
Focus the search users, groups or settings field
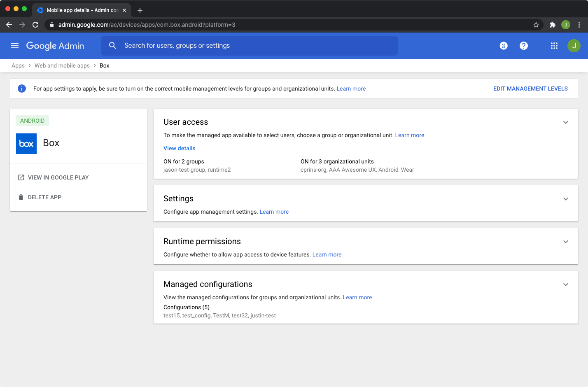click(x=250, y=46)
